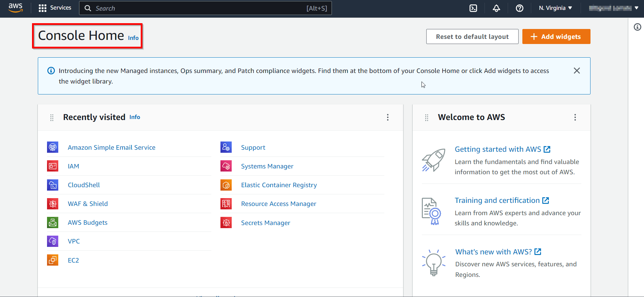
Task: Open Getting started with AWS link
Action: click(x=503, y=149)
